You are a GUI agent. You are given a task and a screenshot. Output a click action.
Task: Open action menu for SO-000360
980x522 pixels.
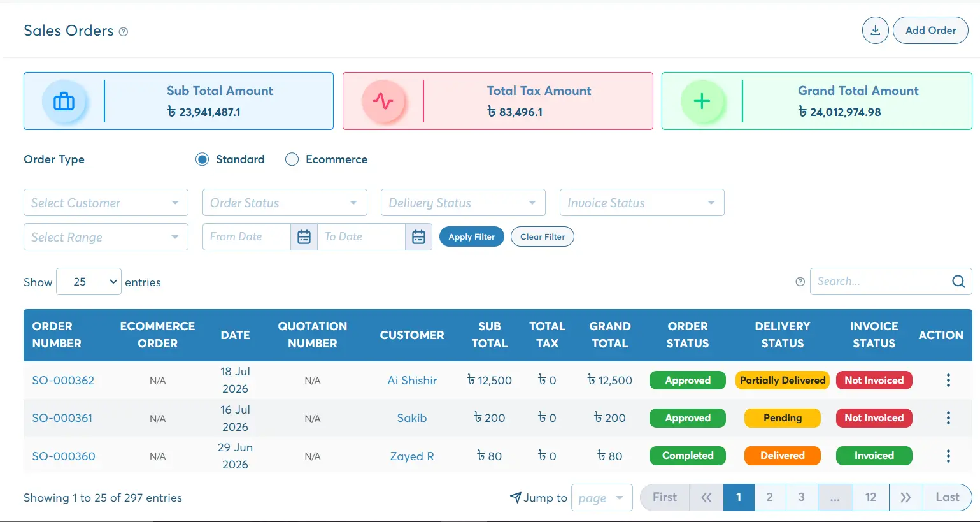tap(948, 456)
